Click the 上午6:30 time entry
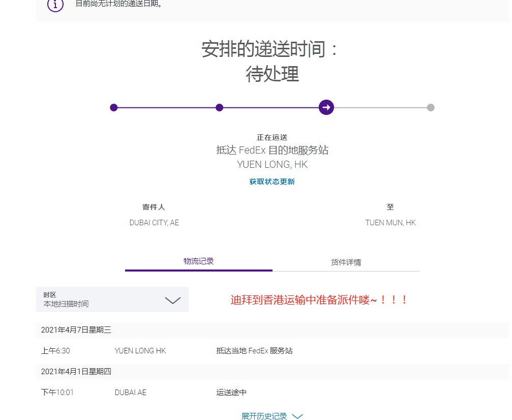 pyautogui.click(x=55, y=351)
